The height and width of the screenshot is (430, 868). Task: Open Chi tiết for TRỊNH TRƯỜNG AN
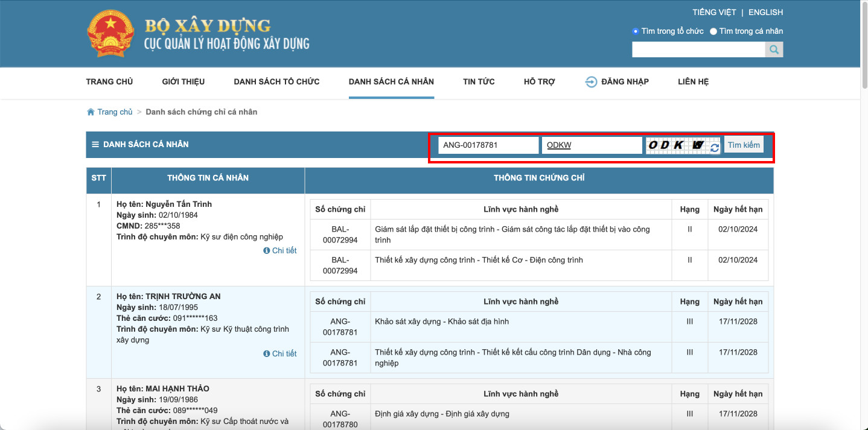click(284, 354)
